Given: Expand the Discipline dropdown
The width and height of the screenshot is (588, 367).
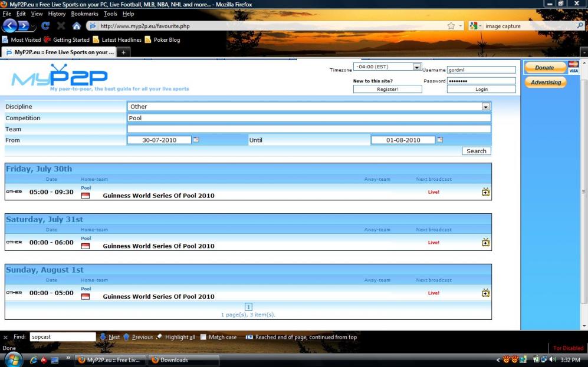Looking at the screenshot, I should (x=486, y=107).
